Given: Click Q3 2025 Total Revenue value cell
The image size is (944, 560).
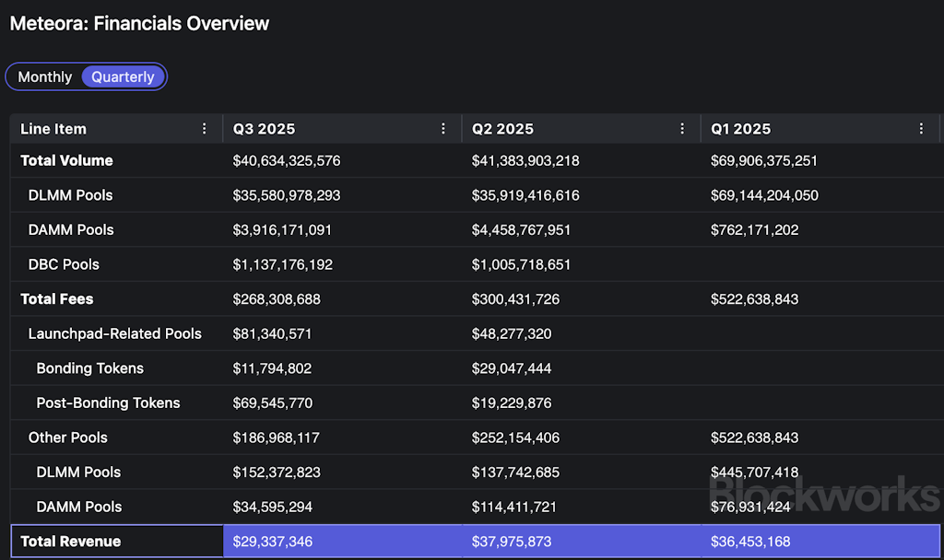Looking at the screenshot, I should click(x=273, y=542).
